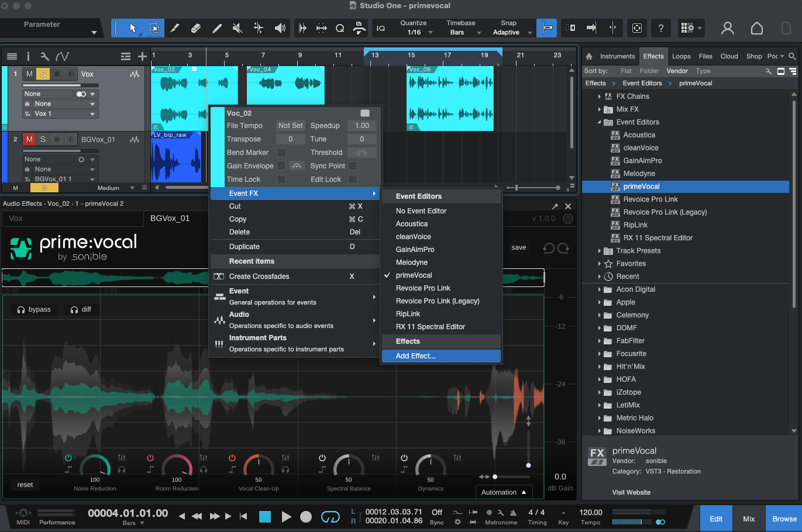Toggle Vocal Clean-Up power button
This screenshot has width=802, height=532.
coord(232,458)
